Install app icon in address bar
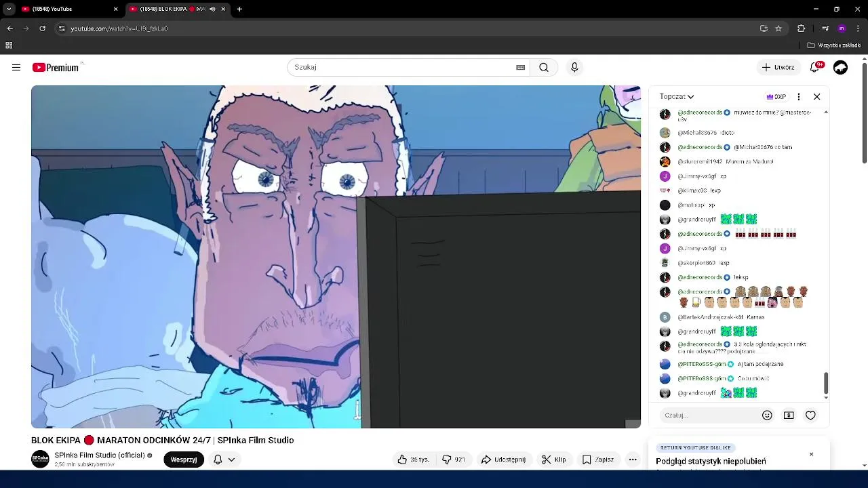The height and width of the screenshot is (488, 868). pyautogui.click(x=764, y=28)
